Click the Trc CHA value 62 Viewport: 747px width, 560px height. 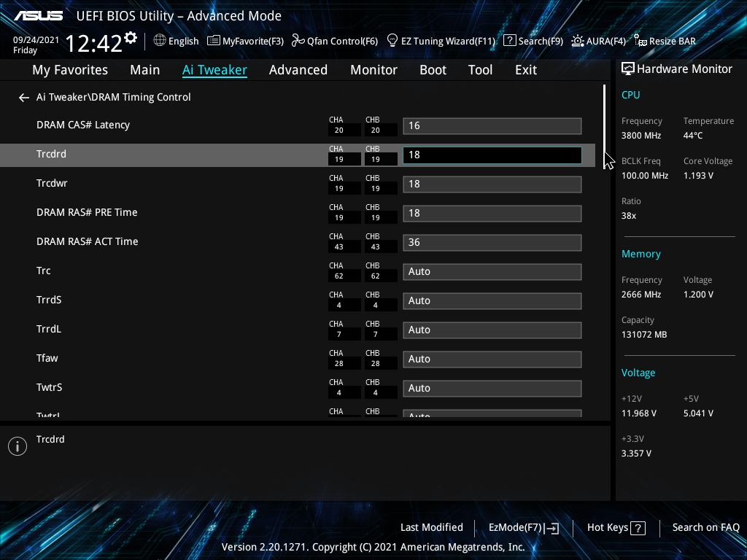(x=338, y=276)
